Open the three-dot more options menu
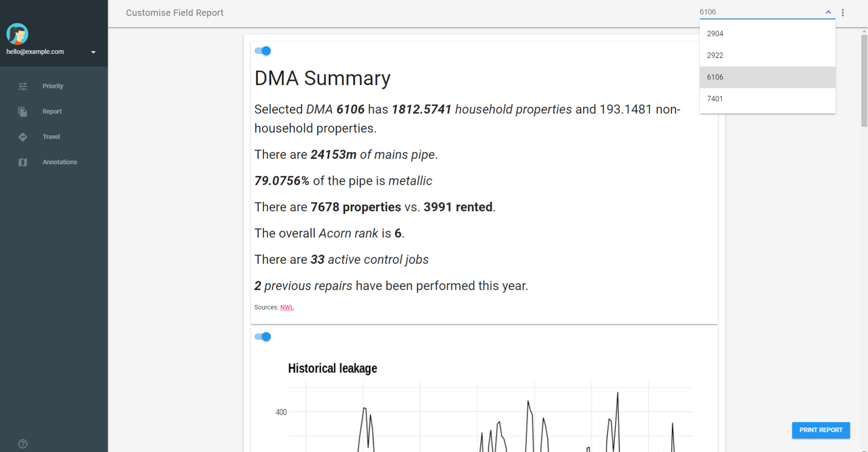868x452 pixels. [843, 13]
